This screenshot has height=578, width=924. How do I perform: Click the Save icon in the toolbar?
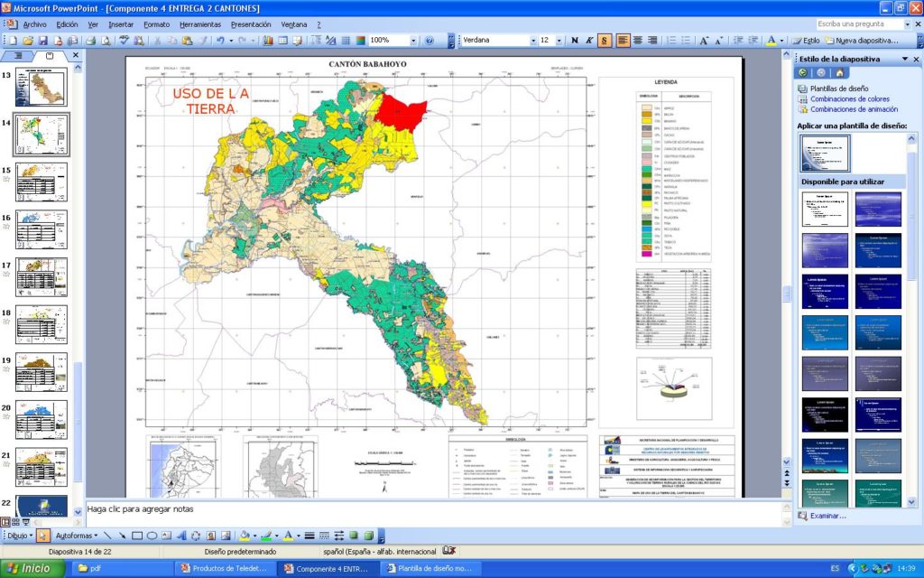point(42,41)
